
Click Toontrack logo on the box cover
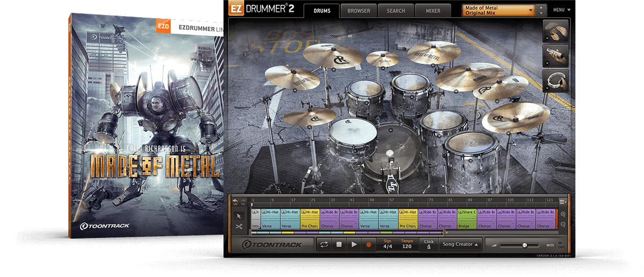[105, 226]
